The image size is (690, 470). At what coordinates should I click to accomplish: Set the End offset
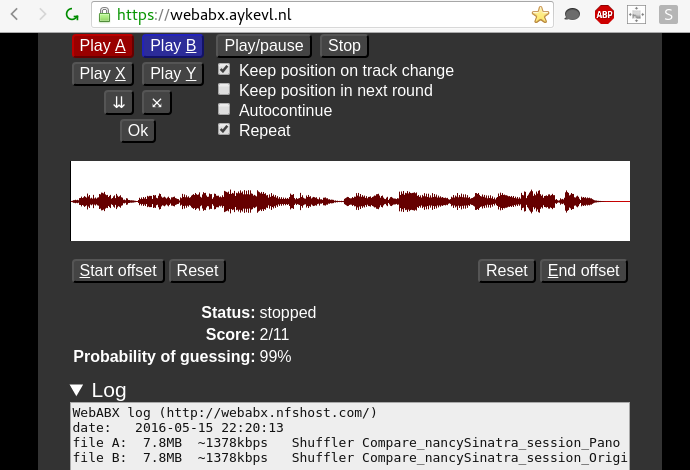(583, 271)
